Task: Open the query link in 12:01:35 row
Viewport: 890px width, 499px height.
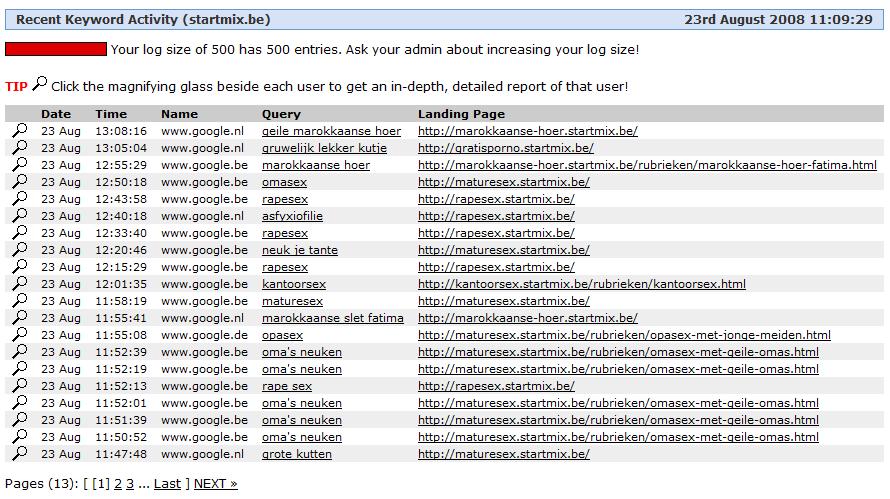Action: (x=294, y=284)
